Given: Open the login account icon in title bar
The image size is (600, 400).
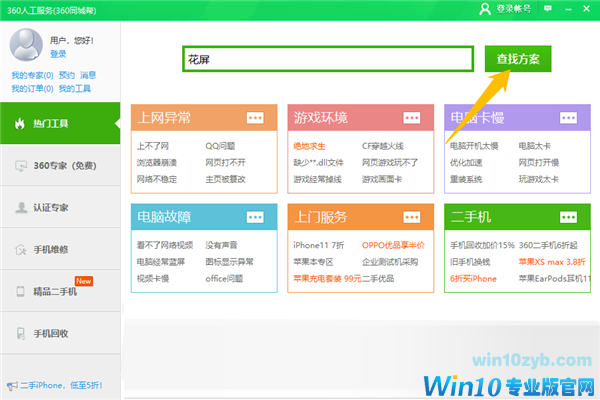Looking at the screenshot, I should pyautogui.click(x=485, y=9).
